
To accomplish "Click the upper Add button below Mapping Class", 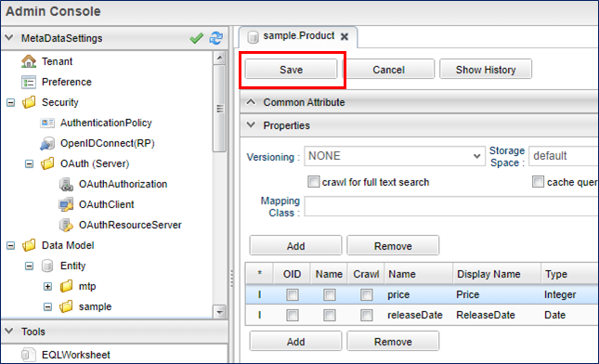I will 295,245.
